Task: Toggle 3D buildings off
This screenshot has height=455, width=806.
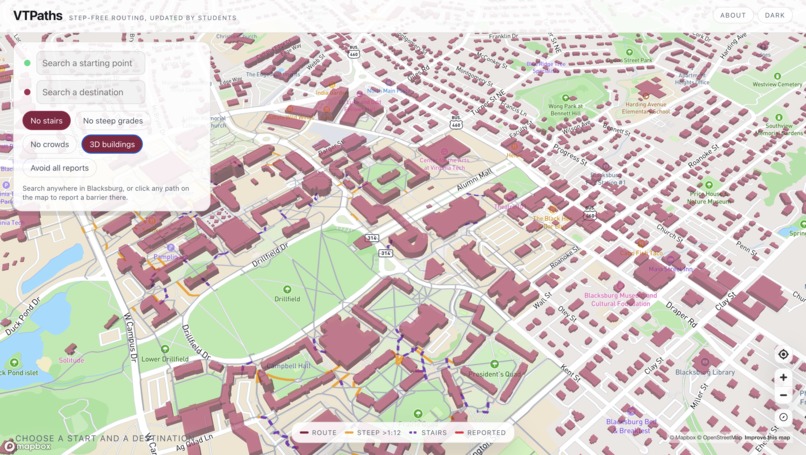Action: [112, 144]
